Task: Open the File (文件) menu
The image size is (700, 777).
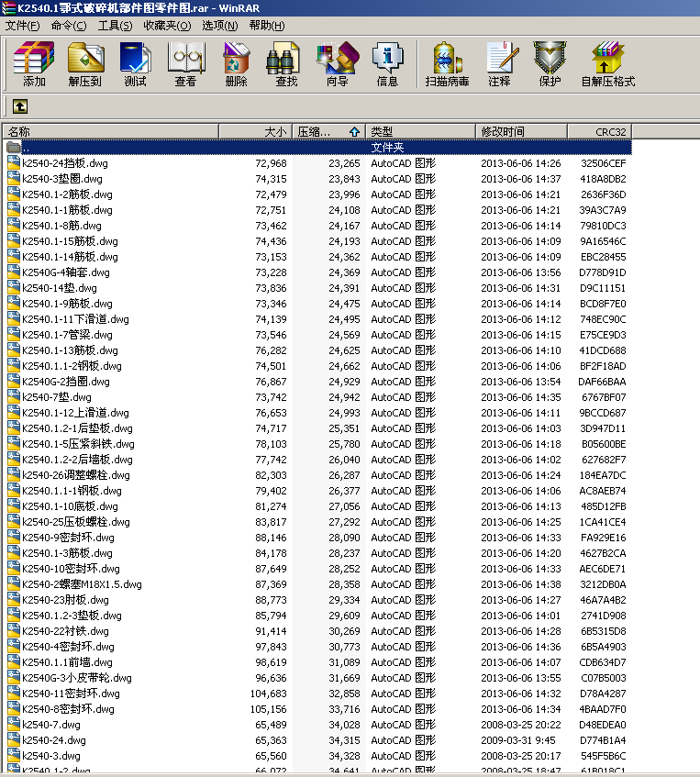Action: coord(22,26)
